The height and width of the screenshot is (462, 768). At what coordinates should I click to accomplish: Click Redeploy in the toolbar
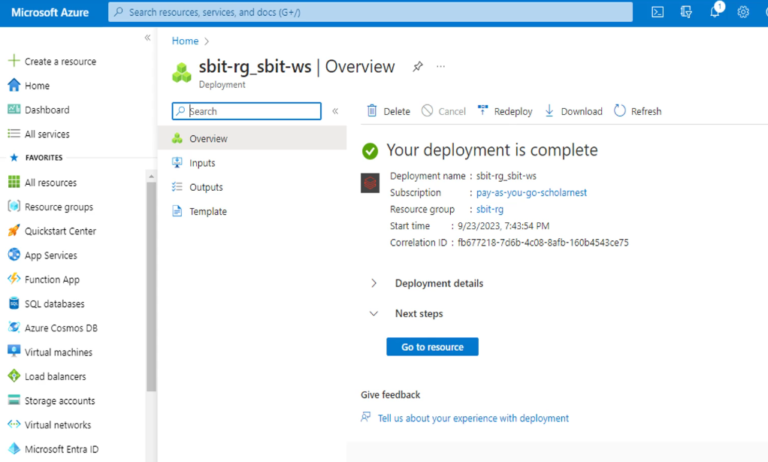coord(504,111)
